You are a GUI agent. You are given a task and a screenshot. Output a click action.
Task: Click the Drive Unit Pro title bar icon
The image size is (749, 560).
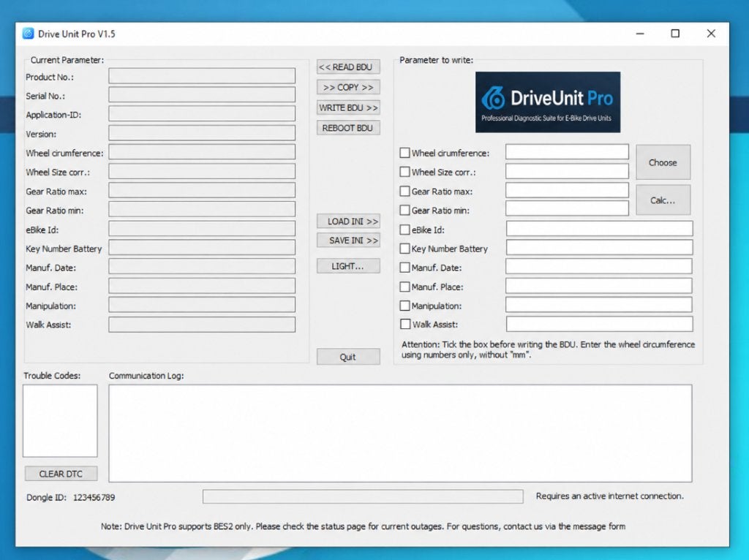point(29,34)
